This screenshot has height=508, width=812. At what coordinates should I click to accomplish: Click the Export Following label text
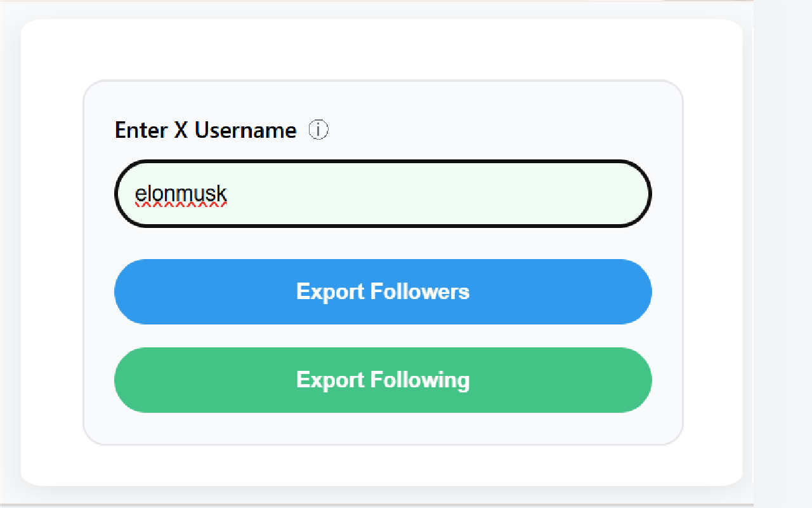pos(382,380)
